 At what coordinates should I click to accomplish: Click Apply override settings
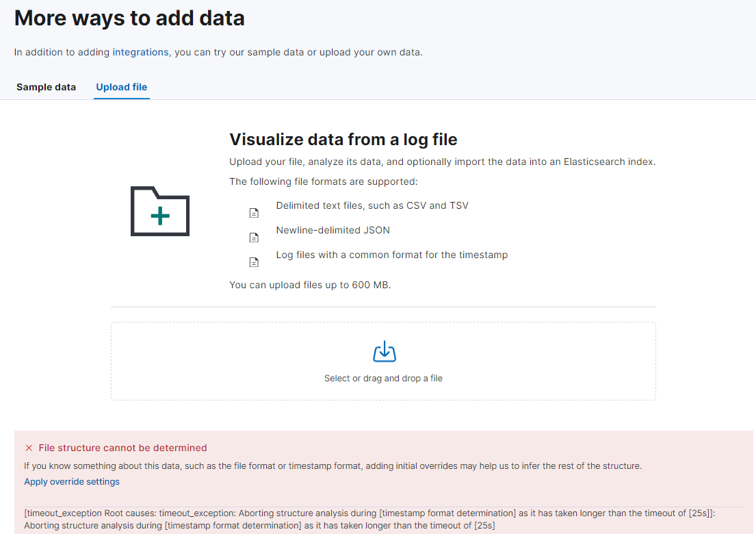pyautogui.click(x=72, y=481)
